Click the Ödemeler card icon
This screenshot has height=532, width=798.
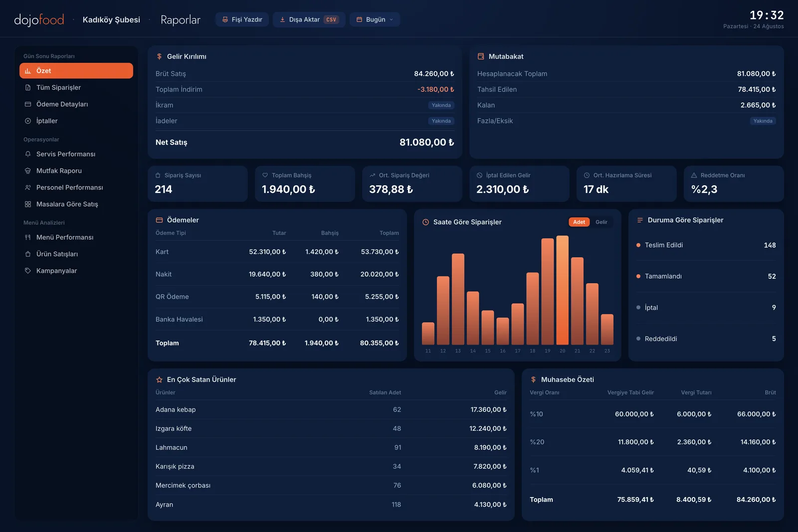point(159,220)
